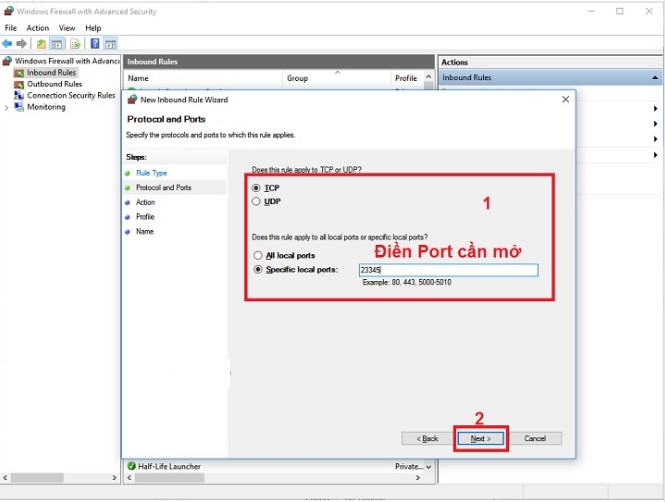Click the Forward arrow toolbar icon
Screen dimensions: 665x502
21,44
